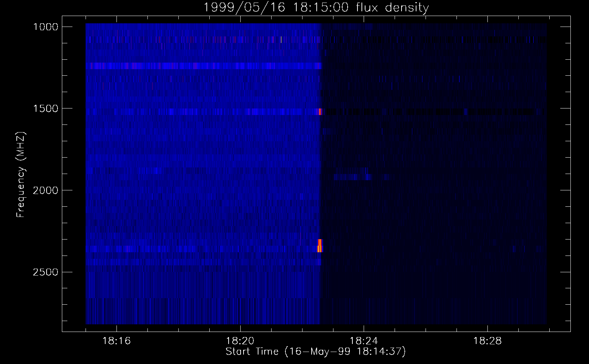
Task: Click the plot title '1999/05/16 18:15:00 flux density'
Action: pos(316,7)
